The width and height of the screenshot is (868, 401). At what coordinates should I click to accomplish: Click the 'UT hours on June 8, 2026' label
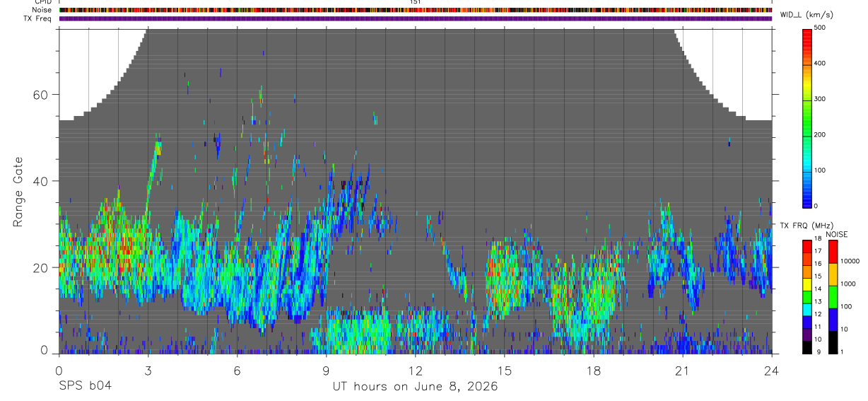click(x=415, y=387)
